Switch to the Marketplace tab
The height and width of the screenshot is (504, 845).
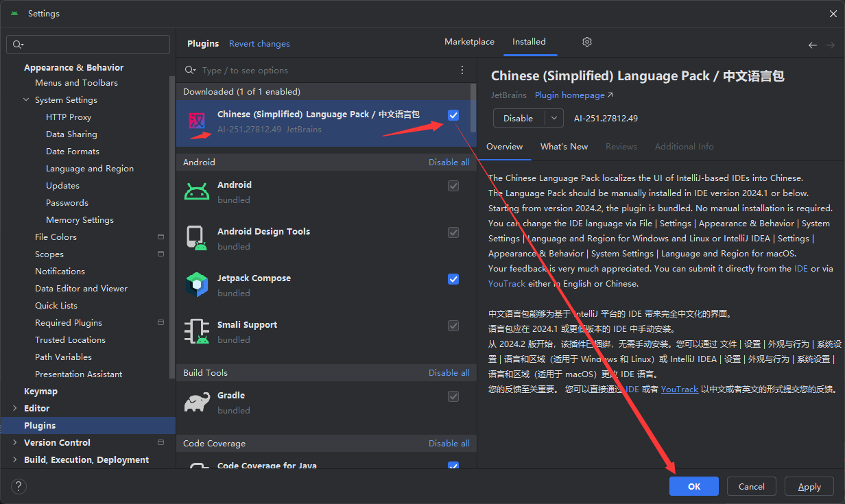click(x=469, y=42)
